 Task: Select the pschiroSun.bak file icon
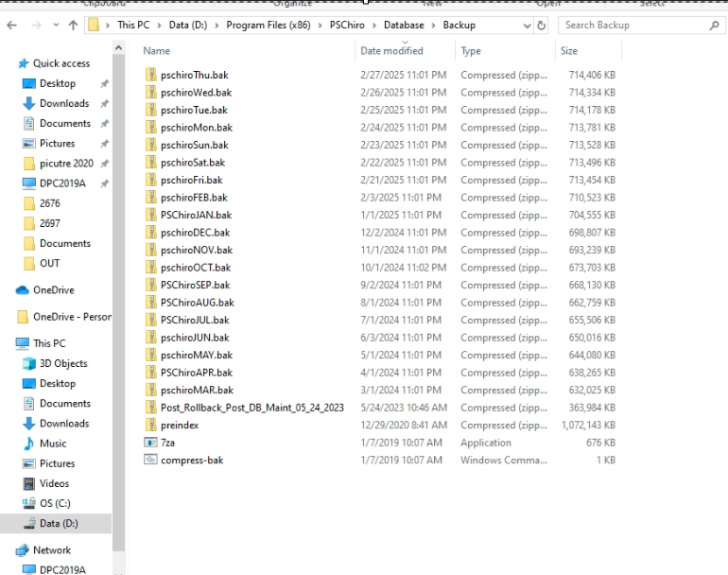(150, 145)
